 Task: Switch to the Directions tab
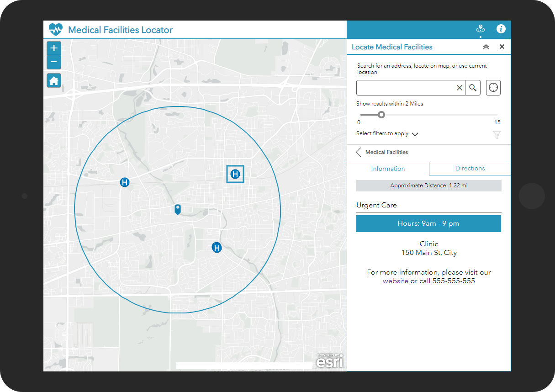[x=470, y=169]
